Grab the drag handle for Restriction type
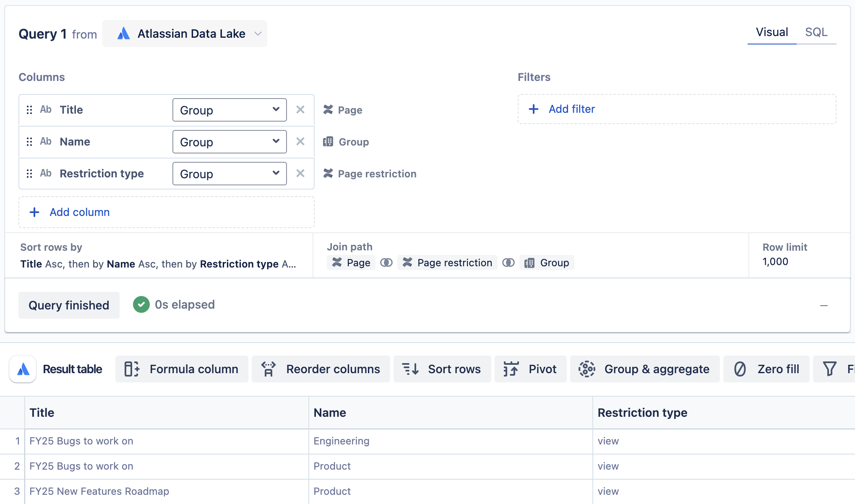Screen dimensions: 855x504 coord(29,174)
